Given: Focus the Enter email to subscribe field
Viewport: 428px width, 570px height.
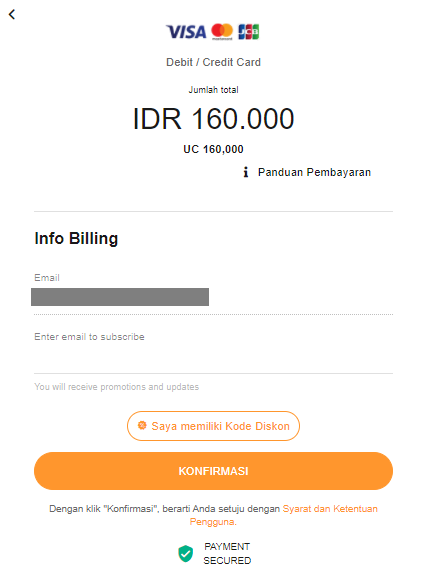Looking at the screenshot, I should 213,352.
